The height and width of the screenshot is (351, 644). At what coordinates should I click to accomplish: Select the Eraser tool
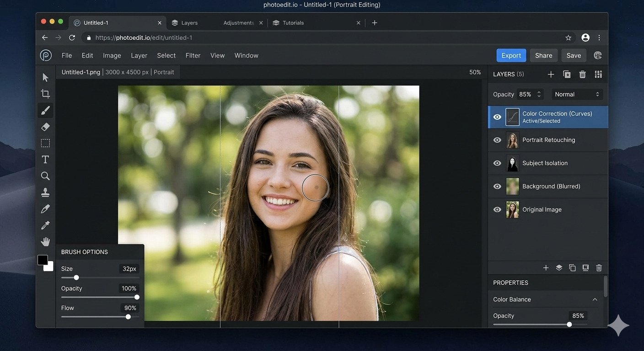[45, 127]
